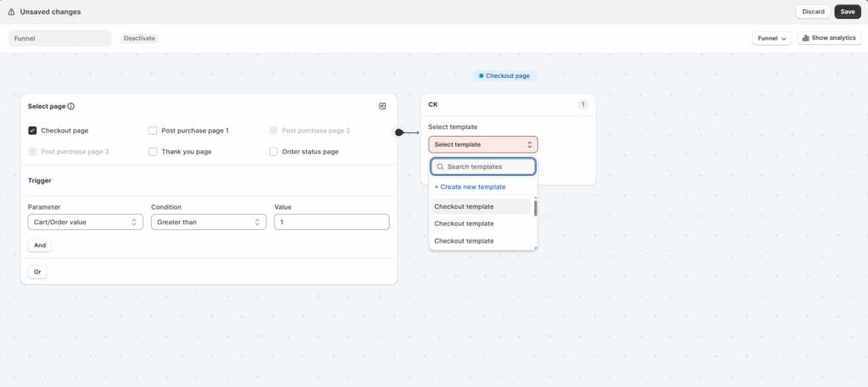Select Create new template in the list
Screen dimensions: 868x387
[470, 187]
